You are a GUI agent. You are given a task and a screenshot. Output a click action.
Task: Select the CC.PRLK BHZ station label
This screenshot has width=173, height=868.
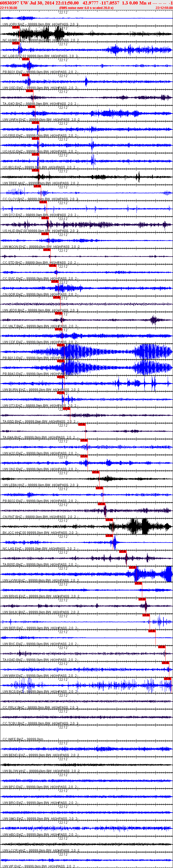click(x=40, y=707)
